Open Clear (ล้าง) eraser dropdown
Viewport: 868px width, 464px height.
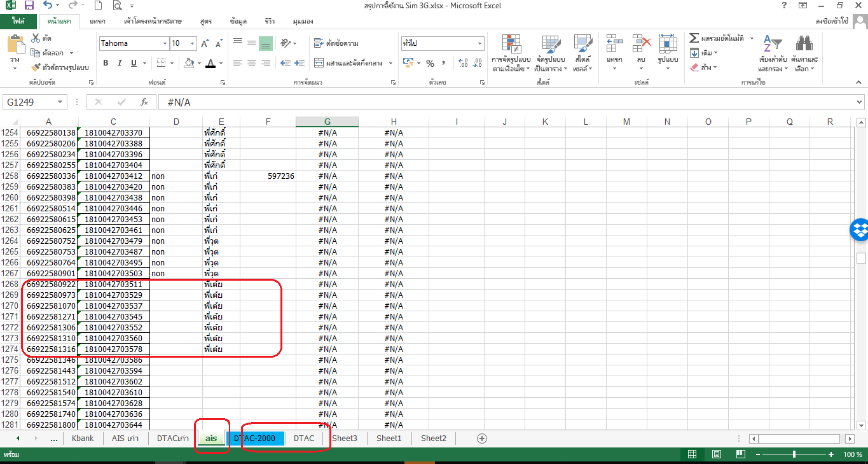click(x=704, y=67)
